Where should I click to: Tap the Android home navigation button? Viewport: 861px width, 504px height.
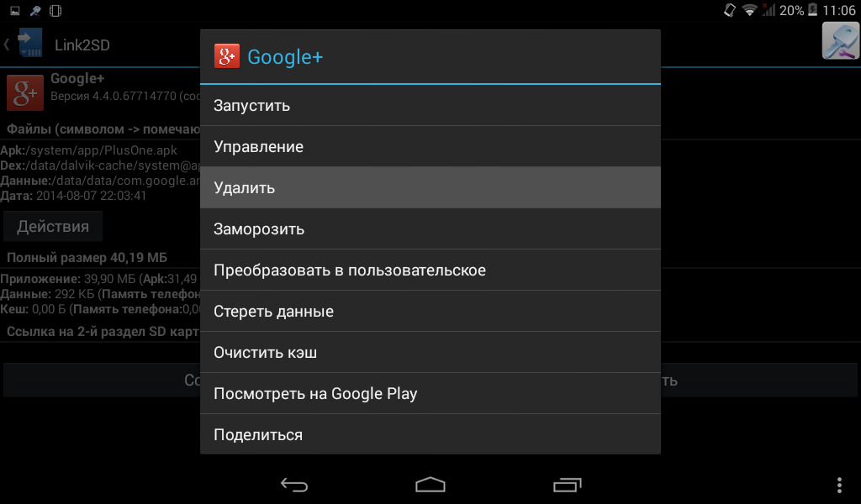[430, 484]
